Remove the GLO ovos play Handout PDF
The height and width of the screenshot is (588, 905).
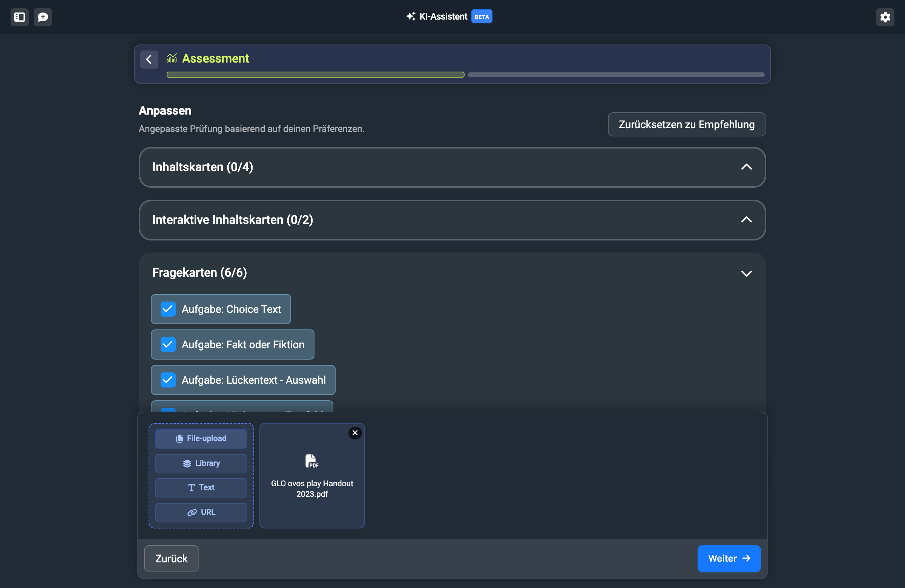click(355, 433)
